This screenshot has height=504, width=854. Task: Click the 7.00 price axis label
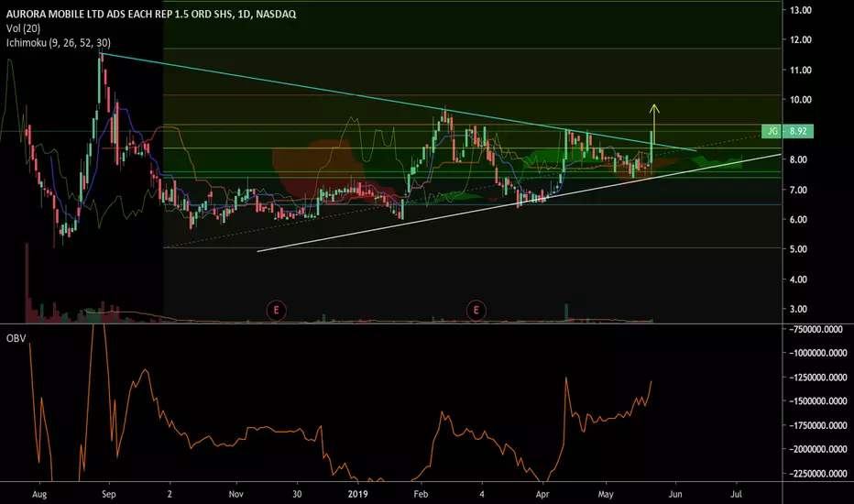tap(800, 190)
